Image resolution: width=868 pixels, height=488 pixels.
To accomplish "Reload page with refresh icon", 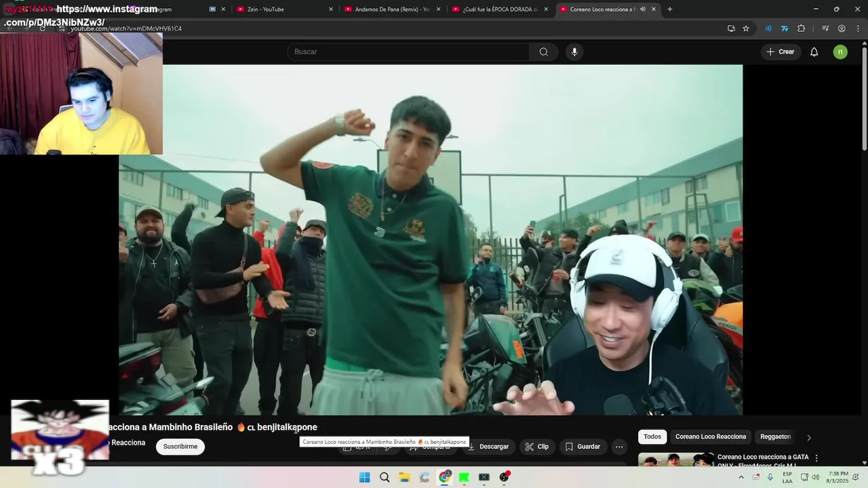I will pyautogui.click(x=42, y=28).
